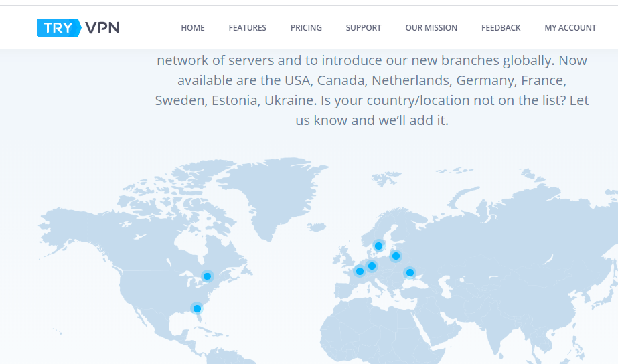
Task: Open the OUR MISSION page
Action: (x=431, y=28)
